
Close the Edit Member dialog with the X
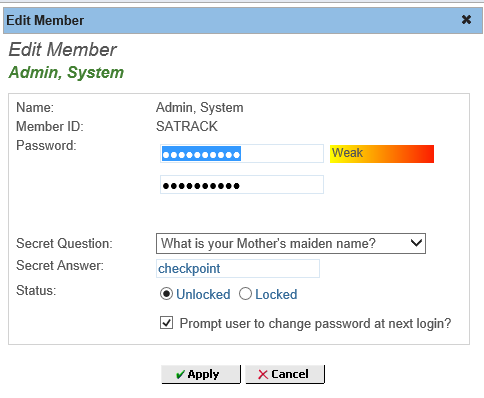click(x=466, y=20)
